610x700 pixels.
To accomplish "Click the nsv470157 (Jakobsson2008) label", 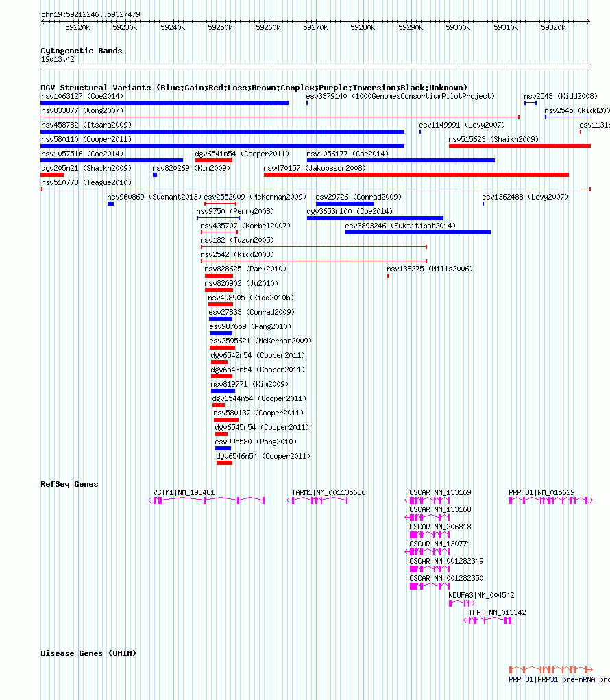I will [x=315, y=168].
